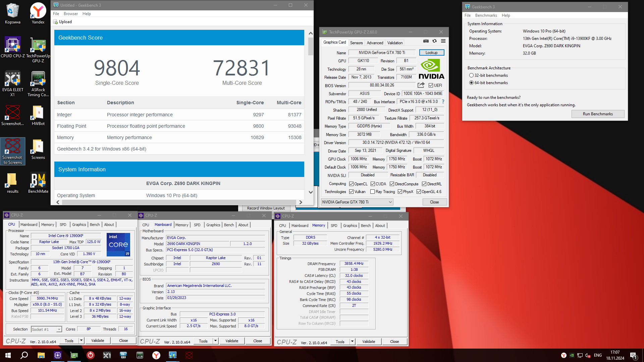Click Close in the right CPU-Z window
This screenshot has height=362, width=644.
394,342
